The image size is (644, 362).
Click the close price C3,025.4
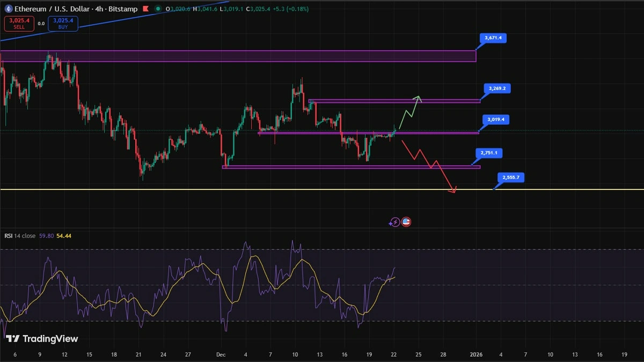(258, 9)
